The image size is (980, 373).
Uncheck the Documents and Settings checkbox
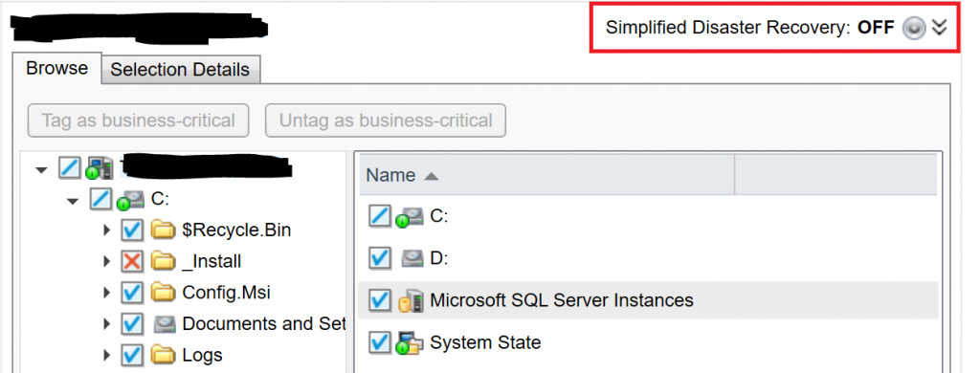[132, 323]
